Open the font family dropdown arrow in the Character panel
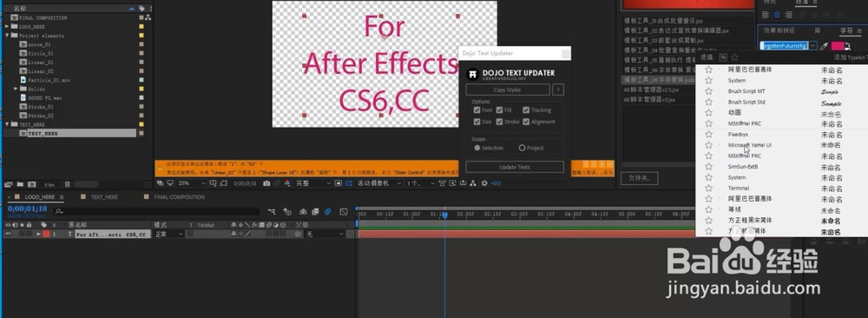Screen dimensions: 868x318 [812, 45]
